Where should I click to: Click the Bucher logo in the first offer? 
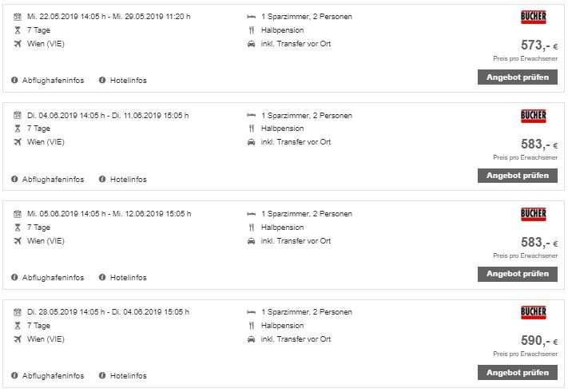533,17
